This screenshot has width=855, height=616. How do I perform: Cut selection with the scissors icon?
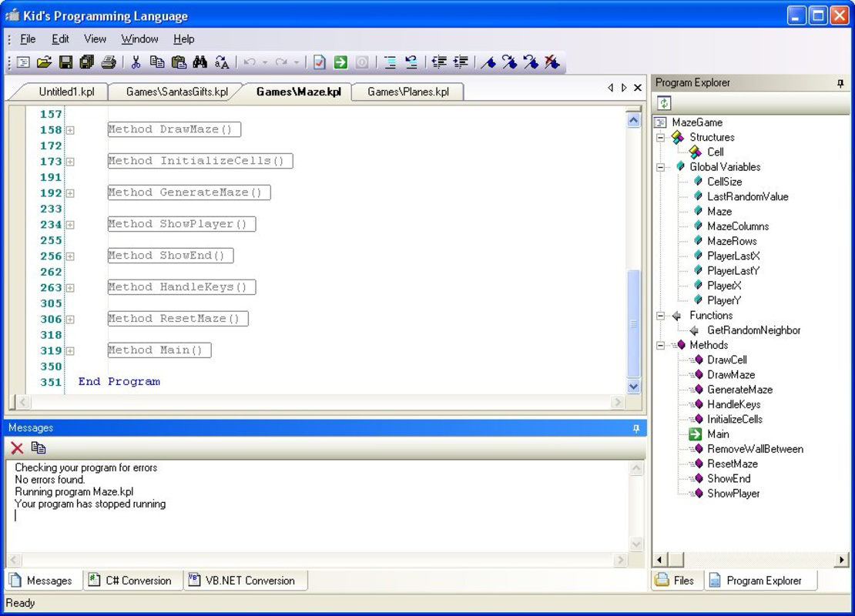tap(136, 62)
